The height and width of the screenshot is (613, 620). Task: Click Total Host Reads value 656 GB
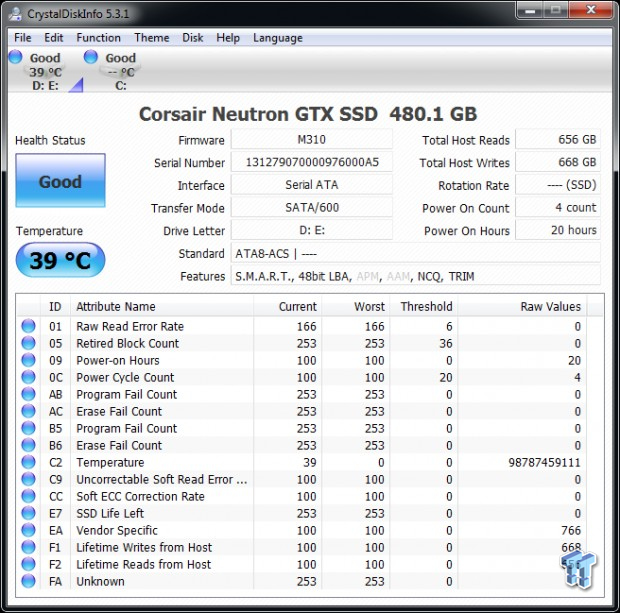click(x=558, y=139)
